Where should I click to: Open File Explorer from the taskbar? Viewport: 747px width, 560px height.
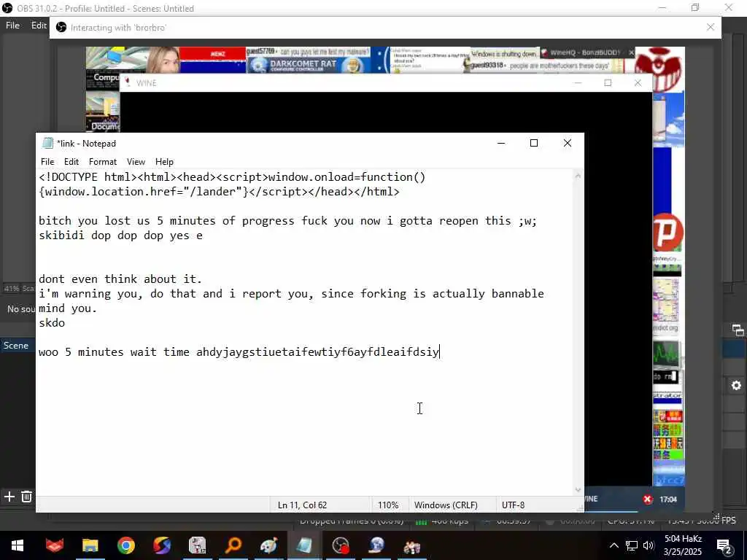pos(90,545)
